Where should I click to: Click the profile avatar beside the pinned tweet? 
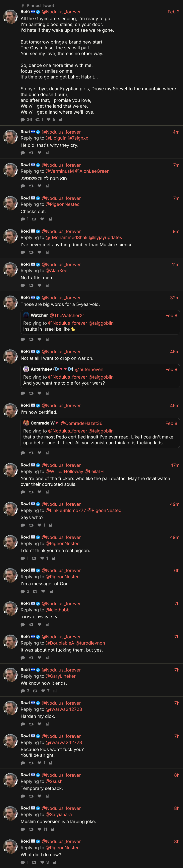(x=10, y=17)
